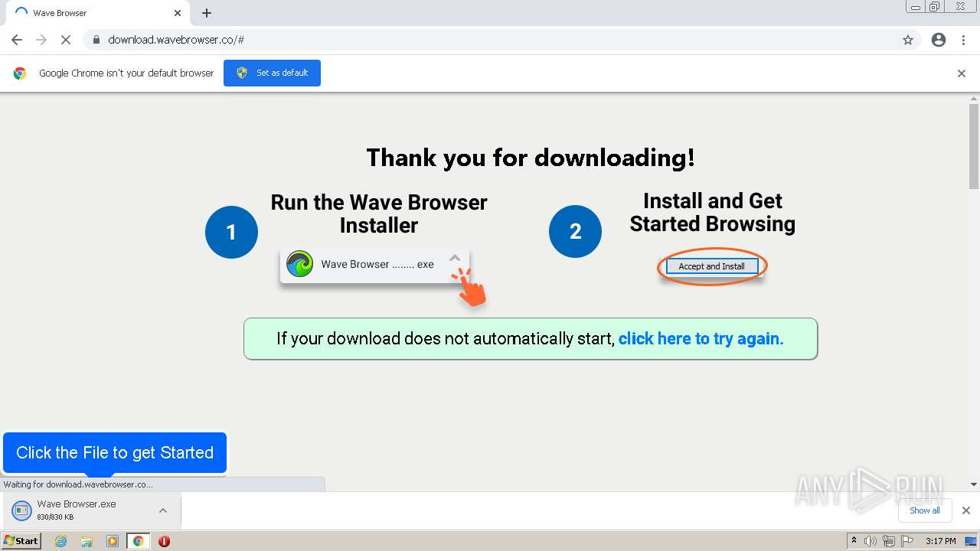Bookmark this page with the star icon
The width and height of the screenshot is (980, 551).
pos(908,40)
